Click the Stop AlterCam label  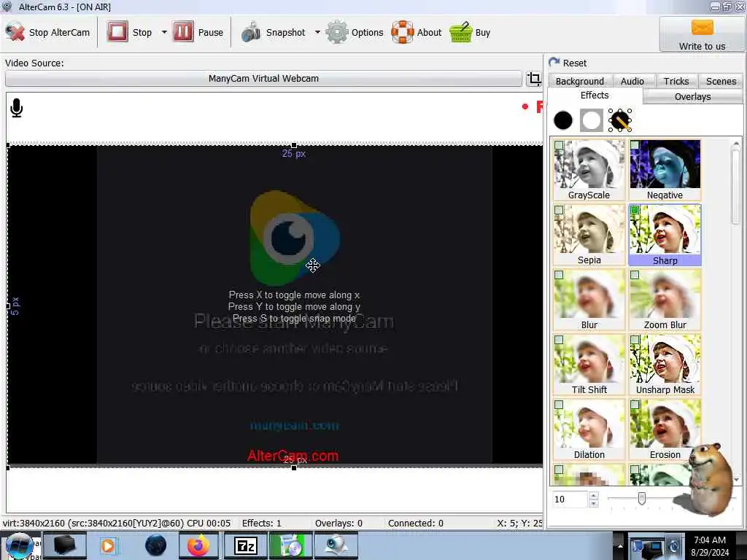[x=59, y=32]
